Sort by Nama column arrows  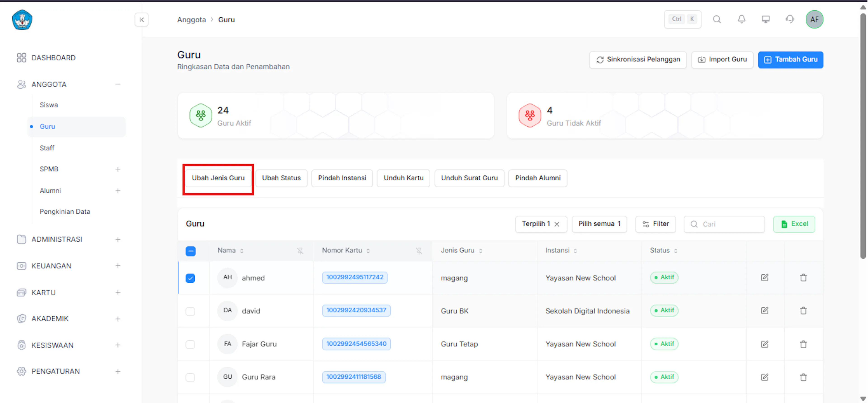242,250
